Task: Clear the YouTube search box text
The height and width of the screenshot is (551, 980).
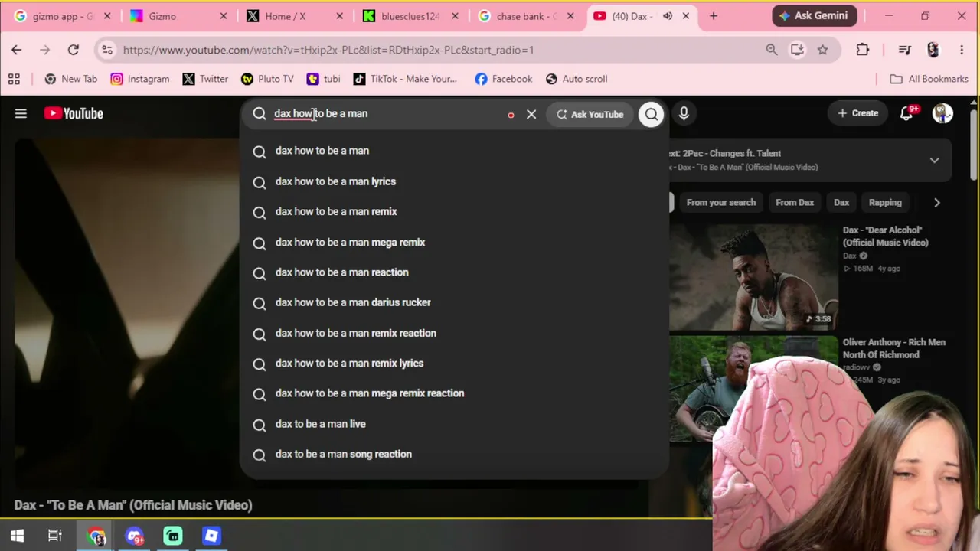Action: coord(531,114)
